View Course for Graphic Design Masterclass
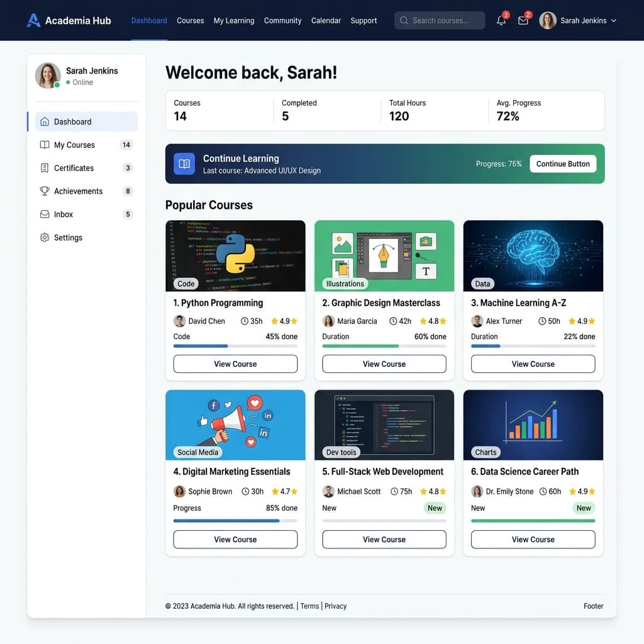The width and height of the screenshot is (644, 644). tap(384, 364)
